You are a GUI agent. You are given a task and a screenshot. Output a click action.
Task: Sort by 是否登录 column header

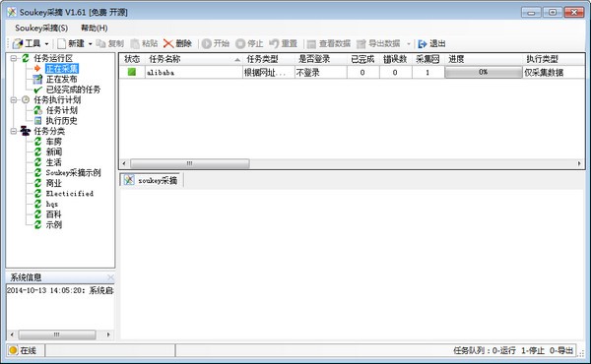click(321, 59)
